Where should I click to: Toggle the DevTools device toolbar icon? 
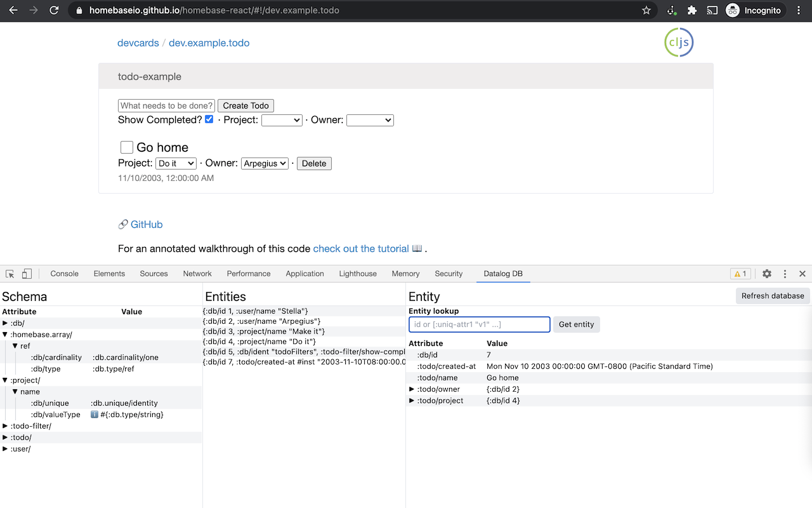click(27, 274)
